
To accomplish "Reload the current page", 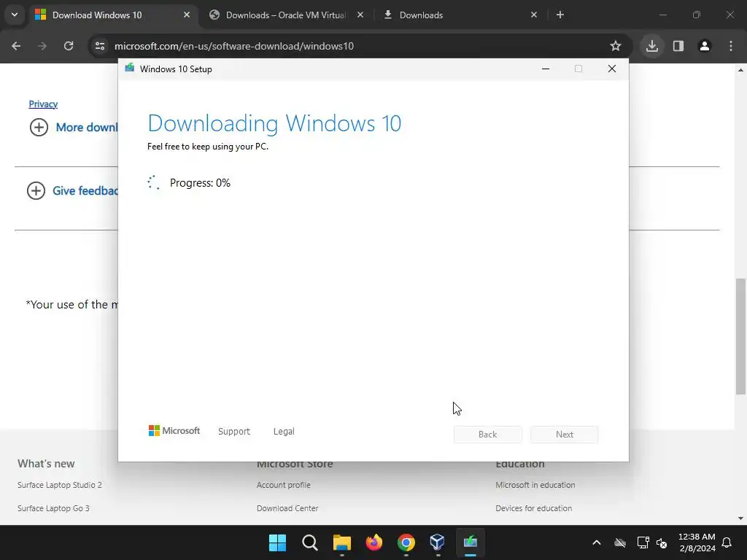I will point(69,46).
